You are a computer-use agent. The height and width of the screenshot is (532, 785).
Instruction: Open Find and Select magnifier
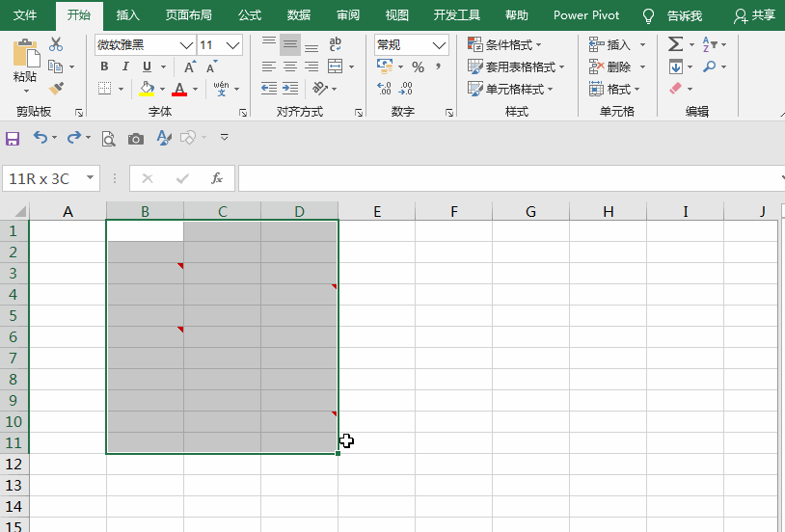point(709,66)
